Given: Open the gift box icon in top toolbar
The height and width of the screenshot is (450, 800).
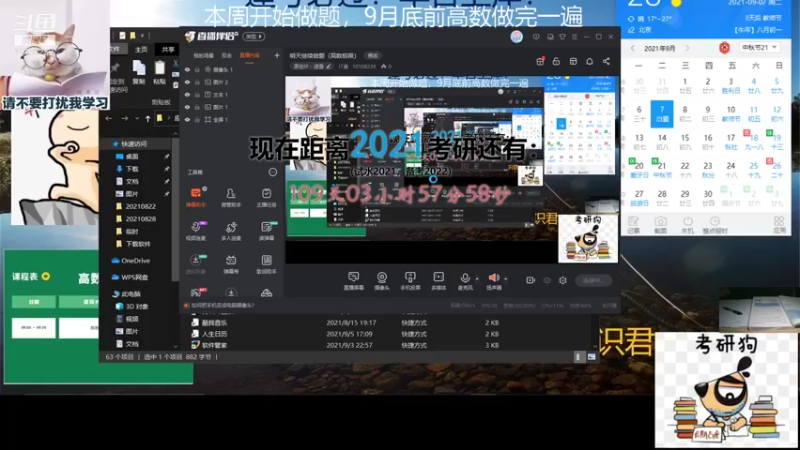Looking at the screenshot, I should point(540,61).
